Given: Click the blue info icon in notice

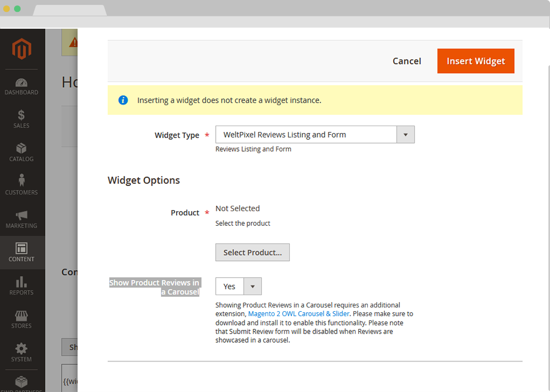Looking at the screenshot, I should pos(123,100).
